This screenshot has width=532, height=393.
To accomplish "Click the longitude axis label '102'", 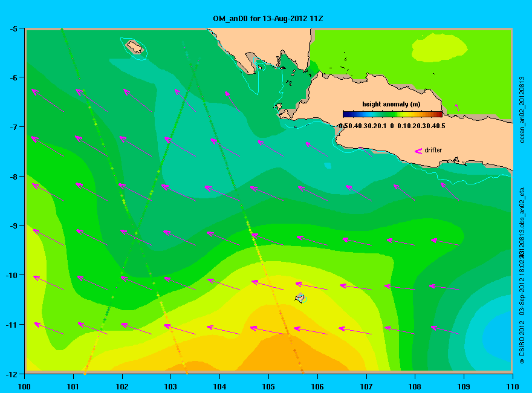I will (122, 386).
